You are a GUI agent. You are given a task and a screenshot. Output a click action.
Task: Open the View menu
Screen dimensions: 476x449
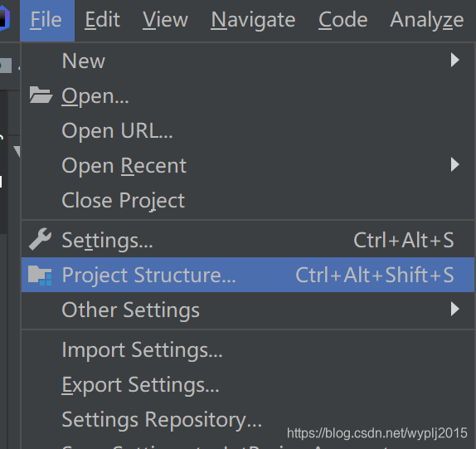coord(166,20)
